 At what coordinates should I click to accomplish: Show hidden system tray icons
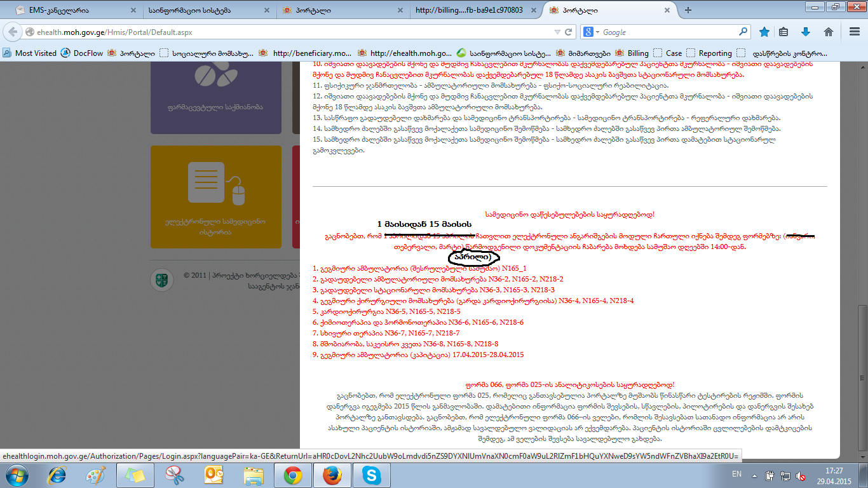tap(754, 475)
